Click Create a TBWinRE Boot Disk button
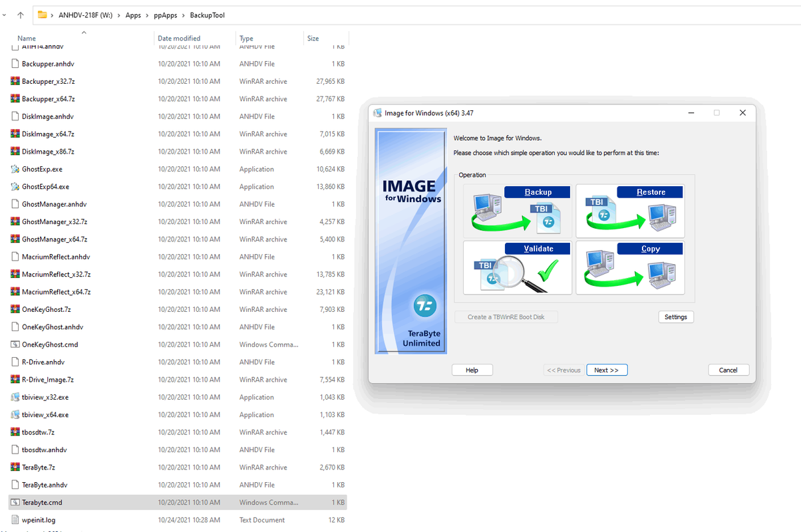The width and height of the screenshot is (801, 532). pyautogui.click(x=506, y=317)
